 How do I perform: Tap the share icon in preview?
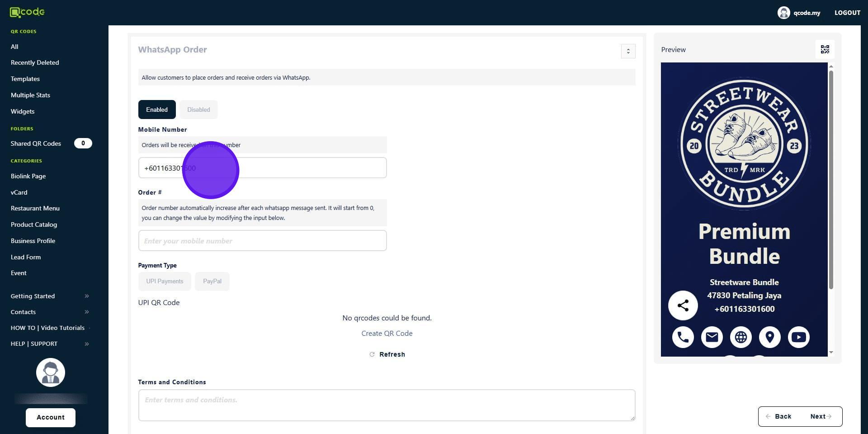click(683, 305)
